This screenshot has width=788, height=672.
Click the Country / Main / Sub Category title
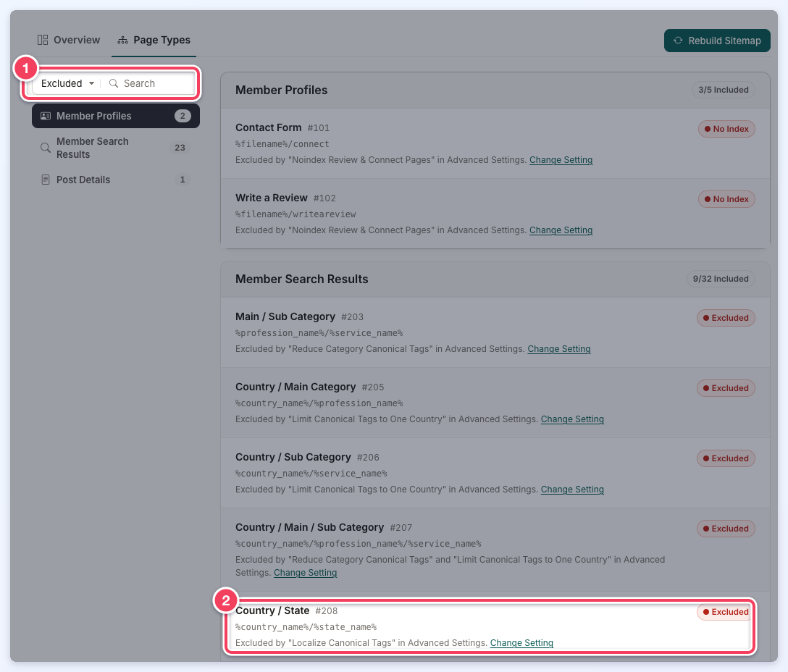pyautogui.click(x=309, y=527)
